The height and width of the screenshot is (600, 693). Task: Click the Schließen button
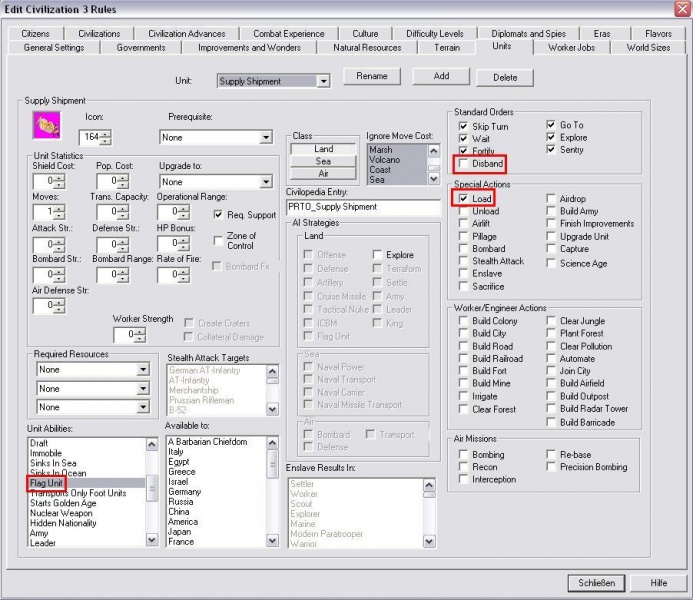coord(596,582)
